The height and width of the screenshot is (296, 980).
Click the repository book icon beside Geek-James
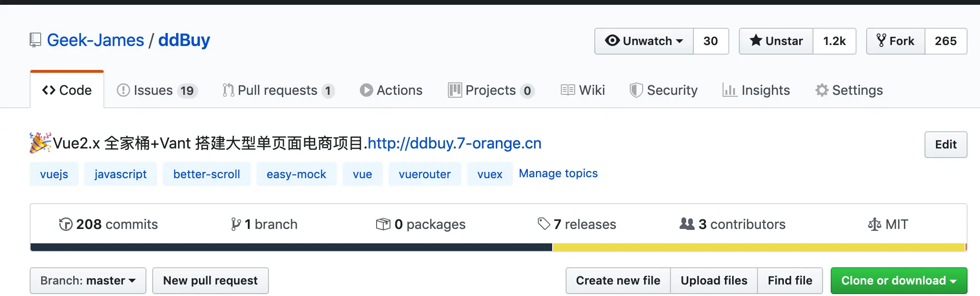(35, 40)
